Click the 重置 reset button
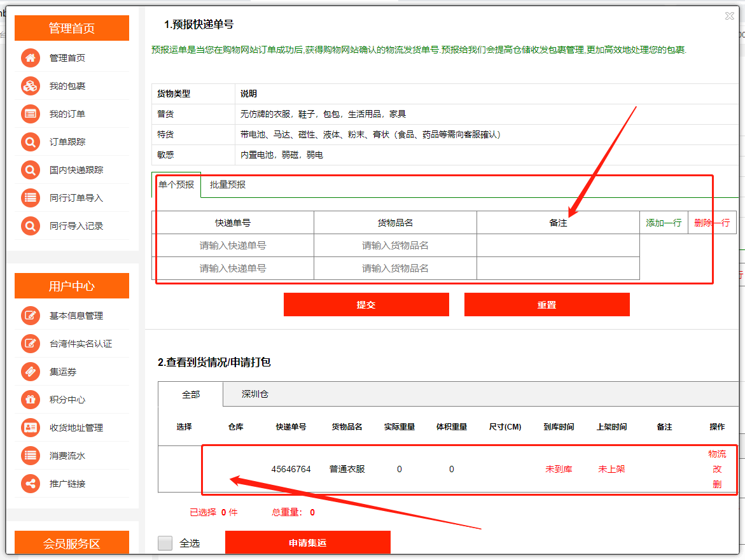Viewport: 745px width, 560px height. coord(547,305)
